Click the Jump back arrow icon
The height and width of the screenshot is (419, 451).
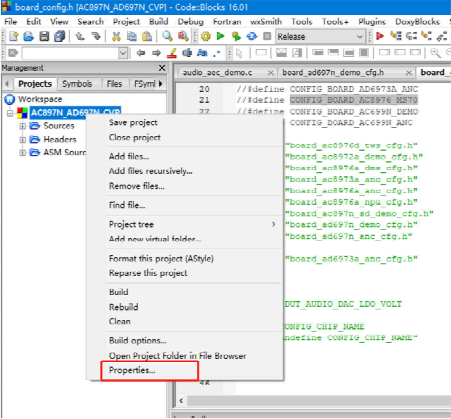click(x=141, y=53)
